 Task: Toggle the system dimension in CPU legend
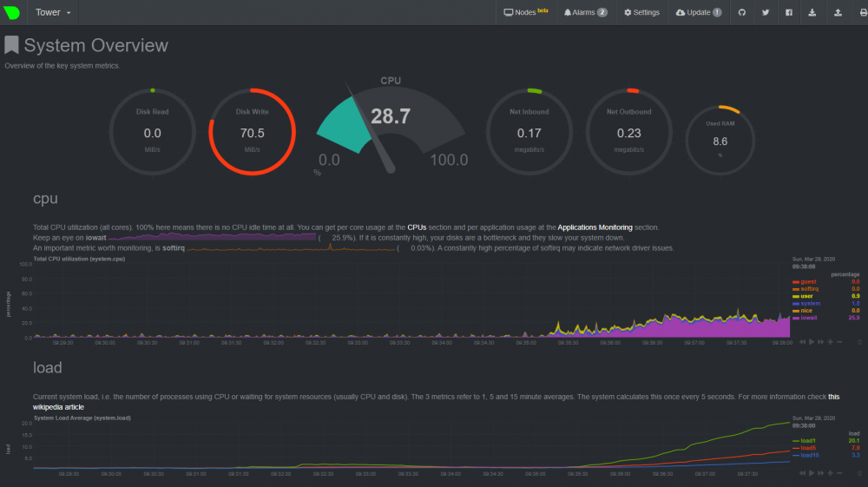tap(810, 303)
